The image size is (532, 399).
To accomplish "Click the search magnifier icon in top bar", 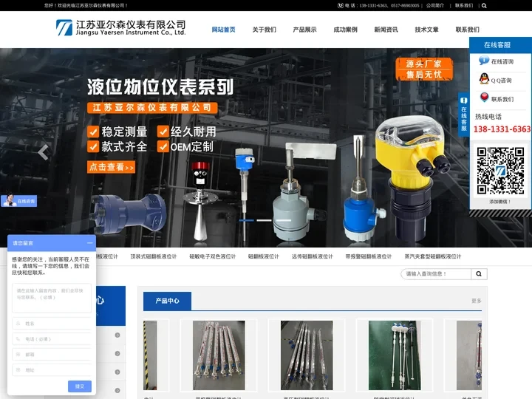I will coord(484,6).
